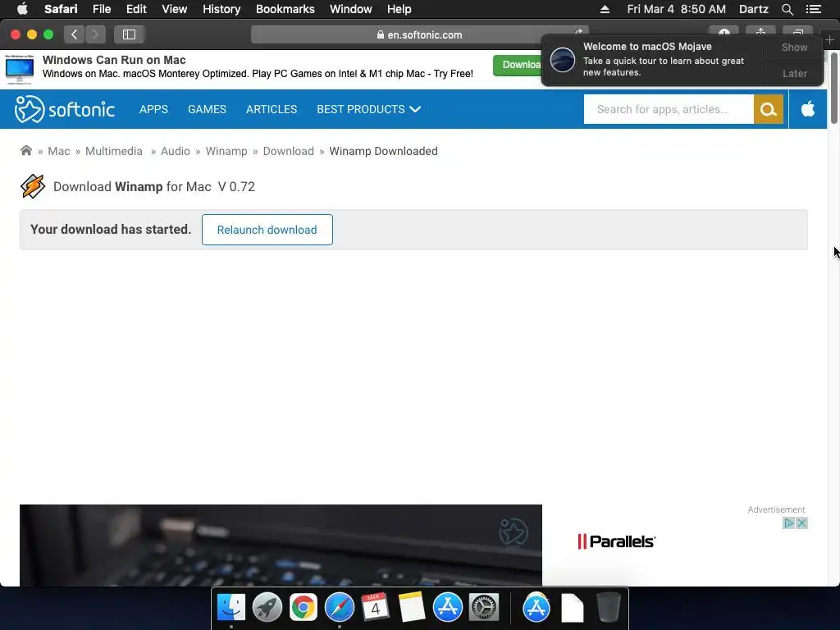Screen dimensions: 840x630
Task: Click Show on macOS Mojave notification
Action: pos(794,47)
